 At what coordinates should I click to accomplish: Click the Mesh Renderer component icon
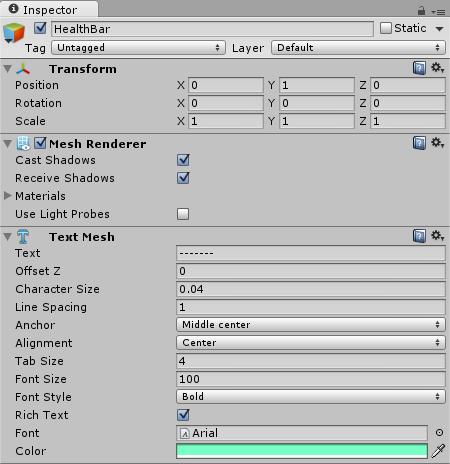point(23,143)
